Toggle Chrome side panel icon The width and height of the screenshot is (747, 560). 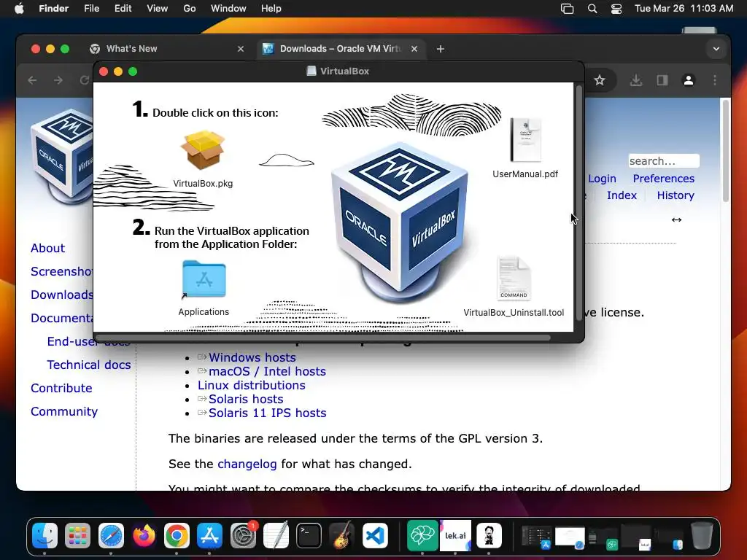(x=662, y=80)
